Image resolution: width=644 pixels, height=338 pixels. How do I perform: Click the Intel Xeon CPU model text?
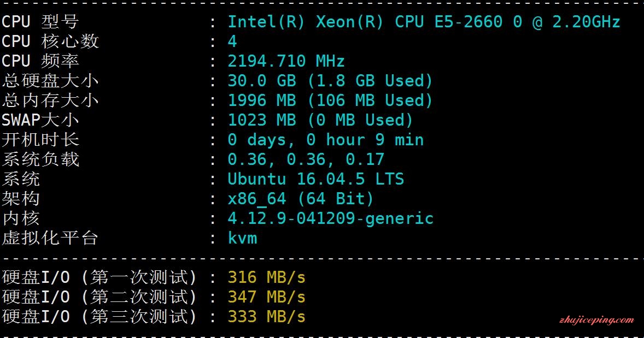point(424,22)
